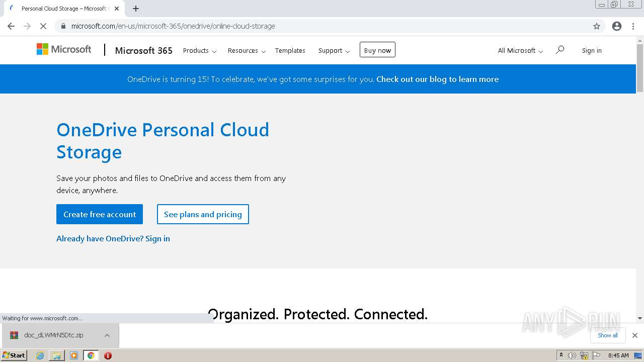Click Already have OneDrive? Sign in
The height and width of the screenshot is (362, 644).
(x=113, y=238)
